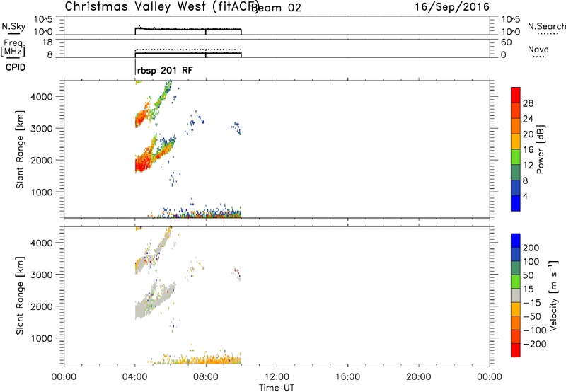The height and width of the screenshot is (392, 566).
Task: Click the '1000' tick on the velocity panel
Action: coord(41,338)
